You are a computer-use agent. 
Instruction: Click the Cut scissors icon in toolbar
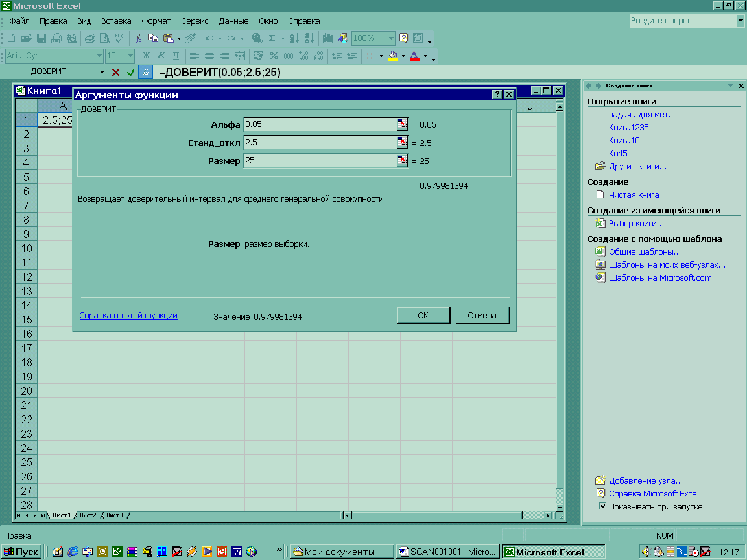pos(138,38)
